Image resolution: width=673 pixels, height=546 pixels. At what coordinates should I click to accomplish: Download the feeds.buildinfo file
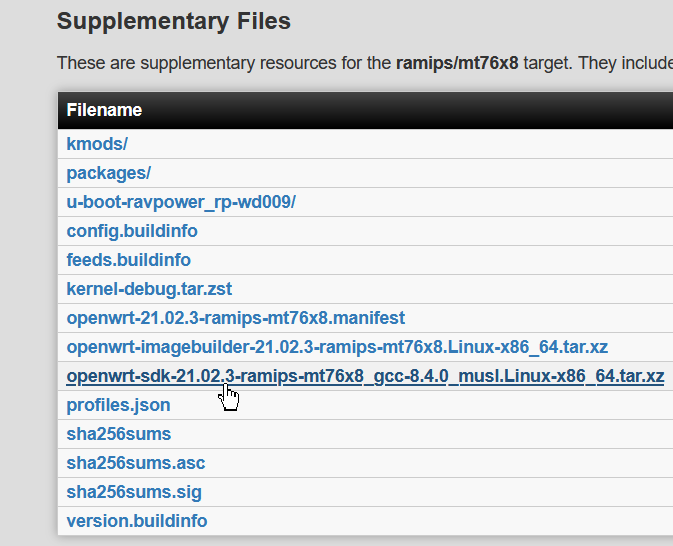pyautogui.click(x=128, y=260)
